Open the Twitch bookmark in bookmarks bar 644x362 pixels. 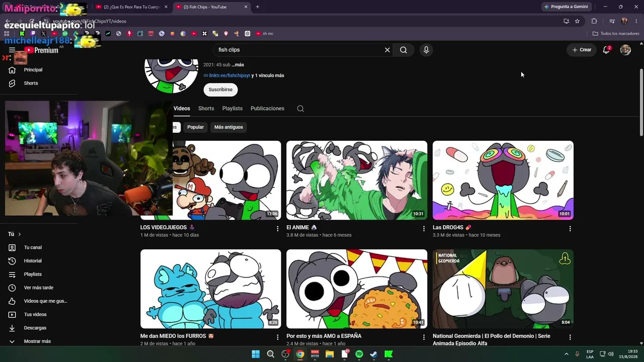33,34
